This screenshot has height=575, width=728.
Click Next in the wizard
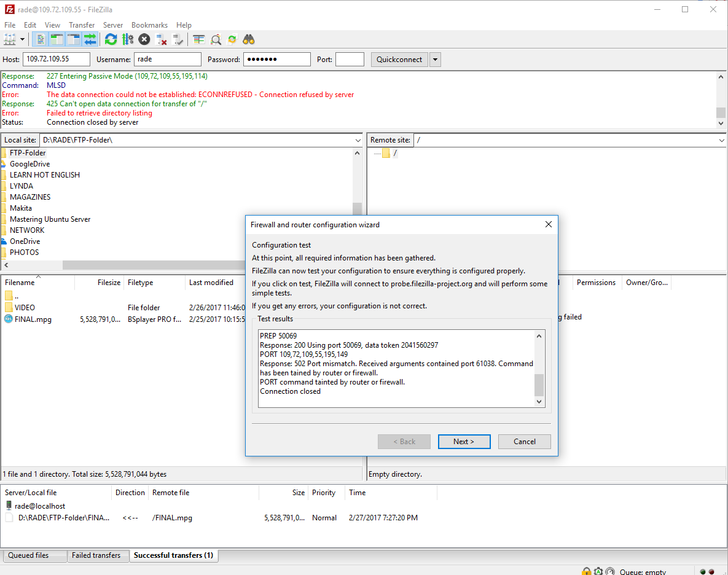click(x=464, y=442)
